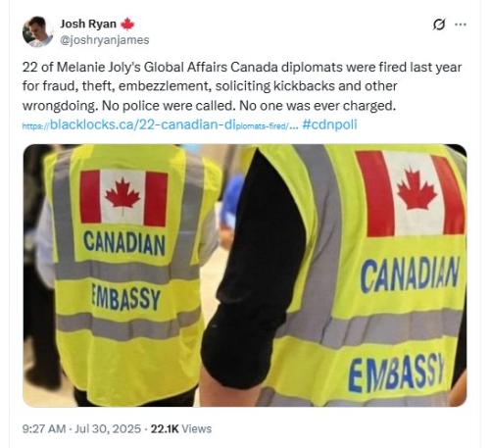Screen dimensions: 490x448
Task: Click the Grok explain-post icon
Action: point(439,25)
